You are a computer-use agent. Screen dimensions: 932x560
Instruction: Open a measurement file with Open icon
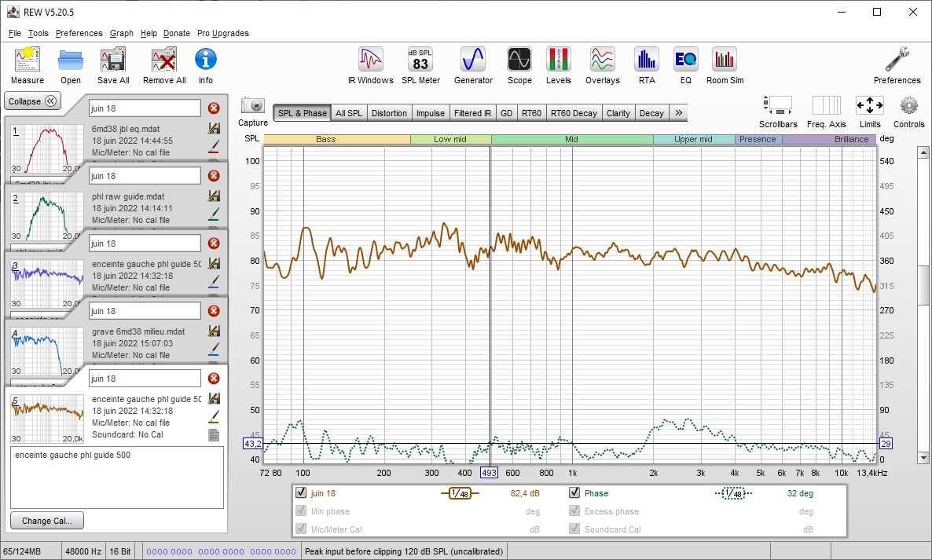pyautogui.click(x=70, y=60)
